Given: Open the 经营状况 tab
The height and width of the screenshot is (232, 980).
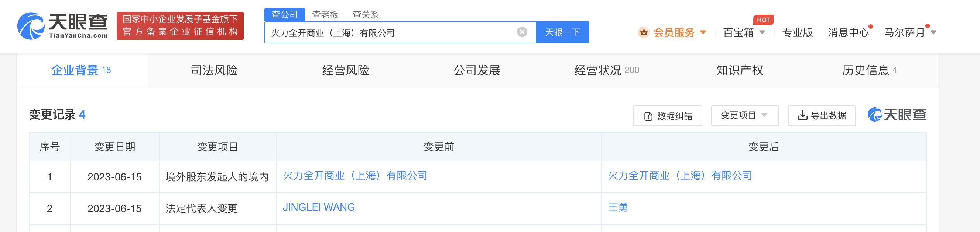Looking at the screenshot, I should click(606, 70).
